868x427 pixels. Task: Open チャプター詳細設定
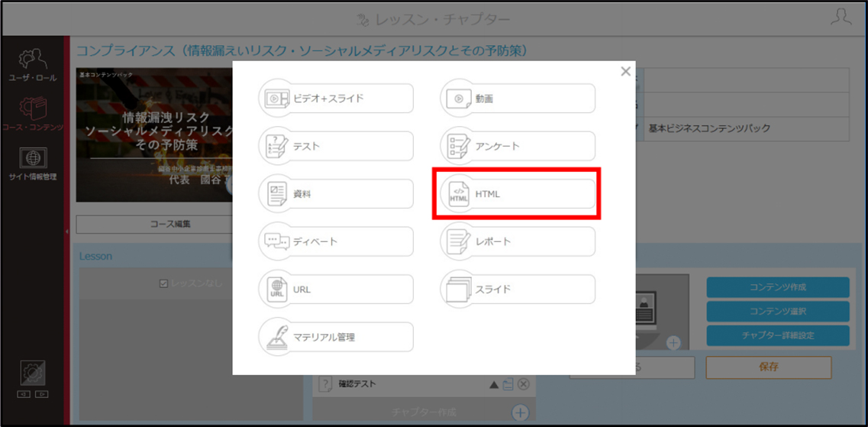click(778, 335)
